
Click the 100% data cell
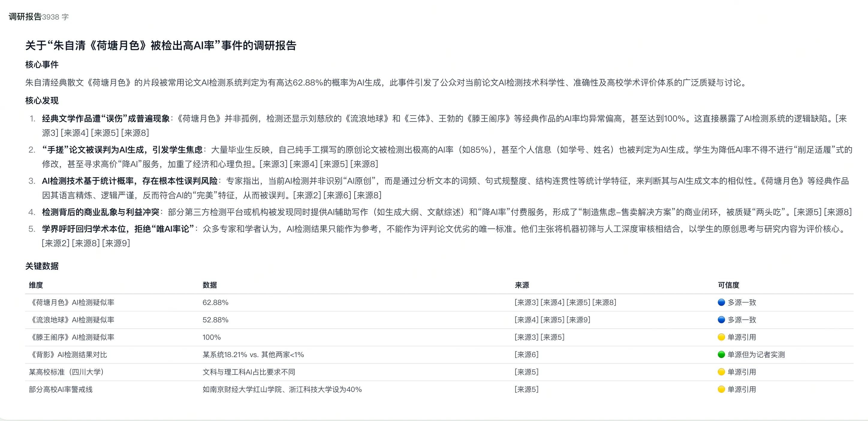point(212,337)
